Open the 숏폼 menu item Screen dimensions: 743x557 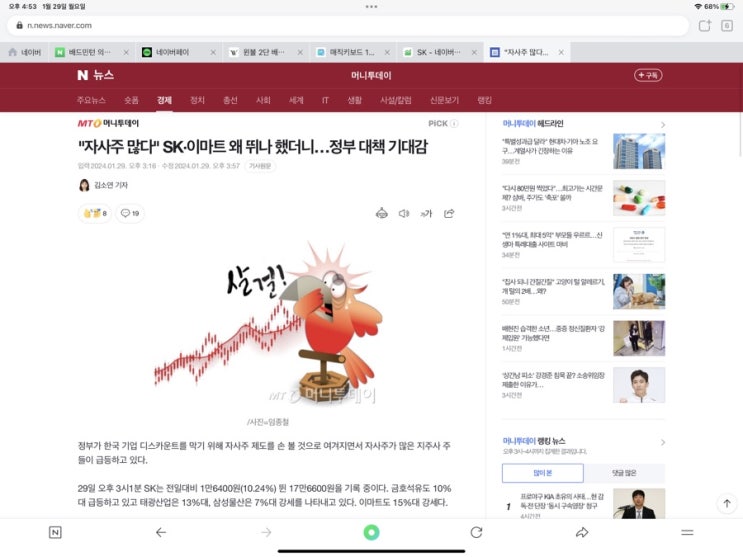tap(131, 100)
